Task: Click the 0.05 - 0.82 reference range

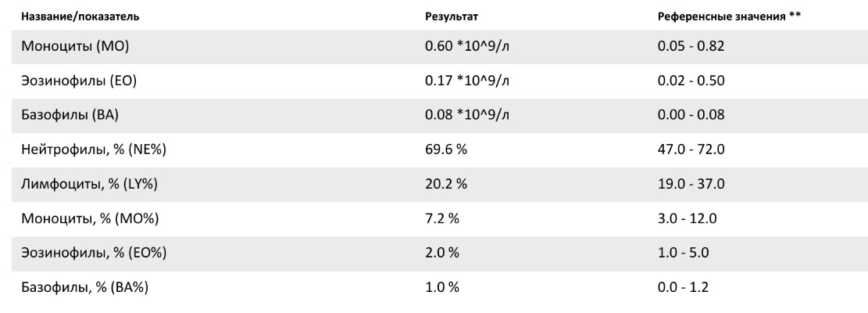Action: [x=691, y=46]
